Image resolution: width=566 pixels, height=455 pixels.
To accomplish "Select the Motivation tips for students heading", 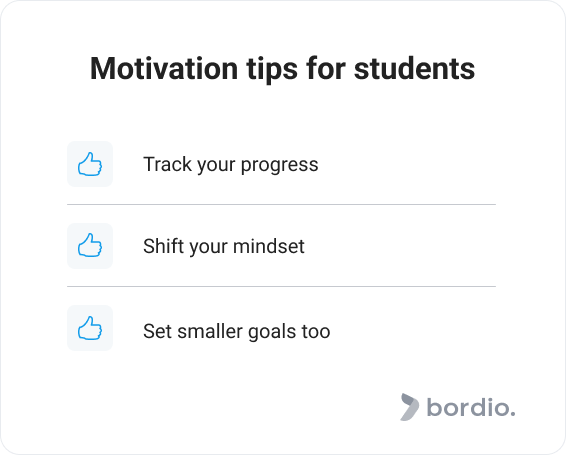I will click(282, 69).
